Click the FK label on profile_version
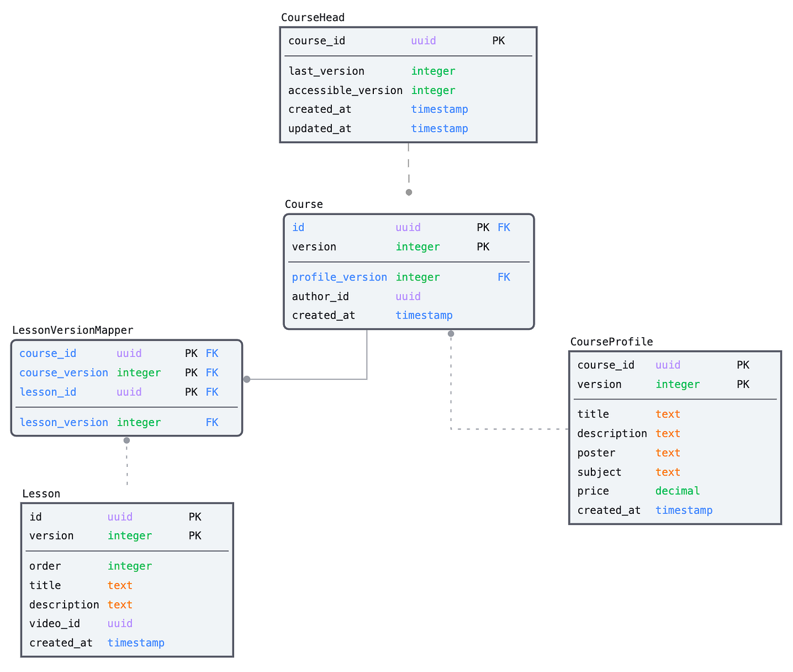This screenshot has width=793, height=672. (504, 277)
